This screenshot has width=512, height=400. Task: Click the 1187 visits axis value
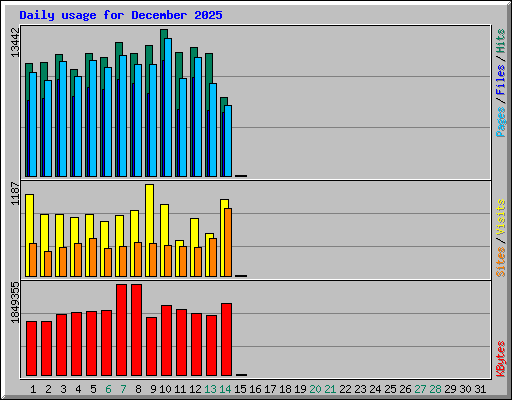(x=15, y=193)
